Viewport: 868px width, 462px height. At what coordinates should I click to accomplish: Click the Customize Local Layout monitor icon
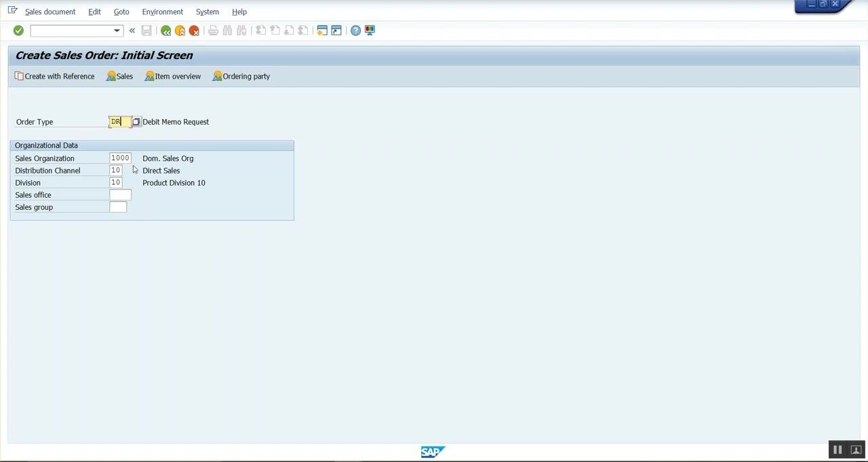tap(370, 30)
